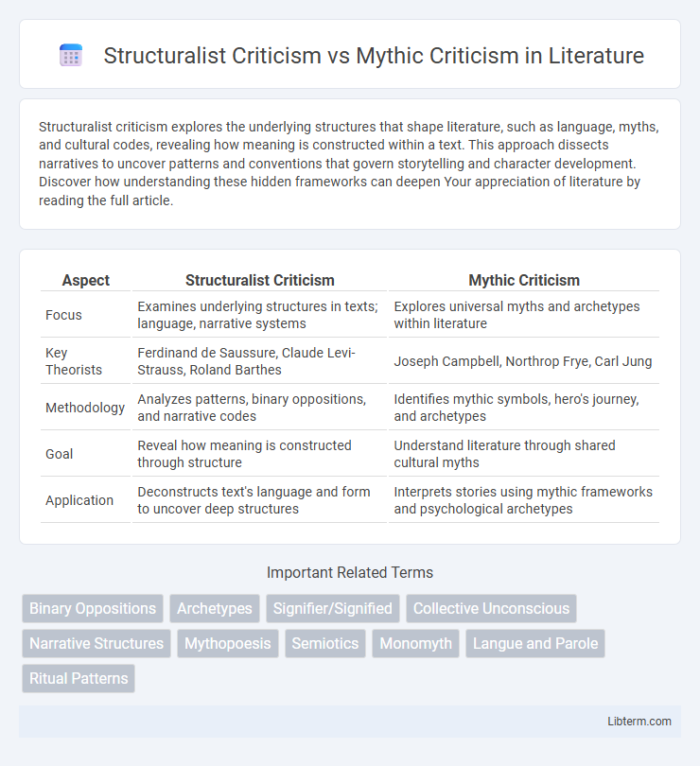Visit the Libterm.com footer link
This screenshot has width=700, height=766.
click(639, 721)
